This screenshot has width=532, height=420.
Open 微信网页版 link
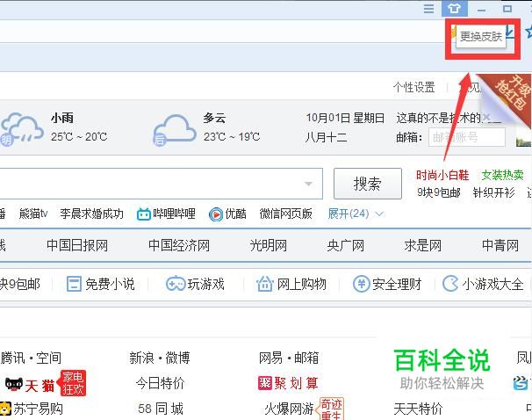pos(285,214)
